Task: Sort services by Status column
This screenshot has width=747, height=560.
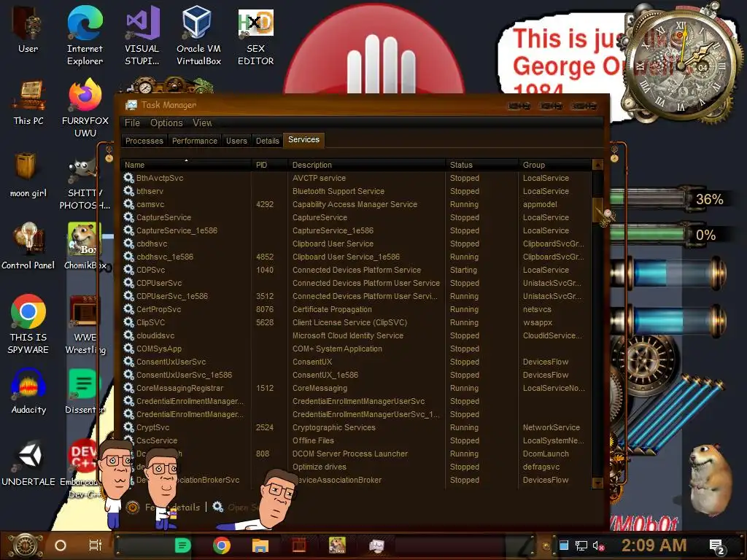Action: point(481,165)
